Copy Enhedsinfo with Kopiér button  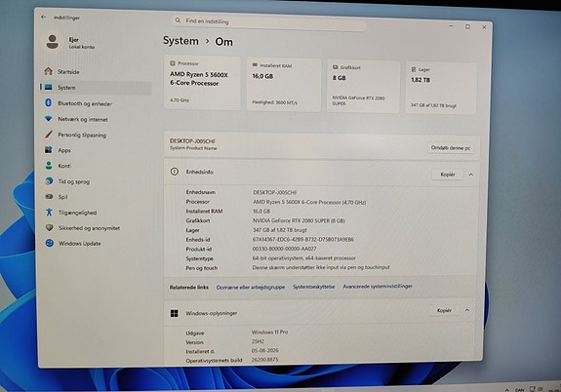point(448,175)
